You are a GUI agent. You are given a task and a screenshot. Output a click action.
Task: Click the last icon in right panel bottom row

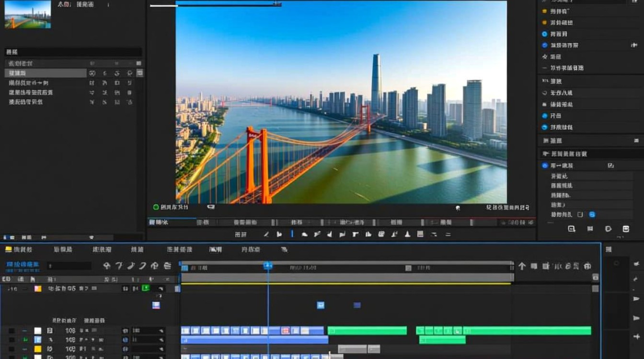[626, 229]
